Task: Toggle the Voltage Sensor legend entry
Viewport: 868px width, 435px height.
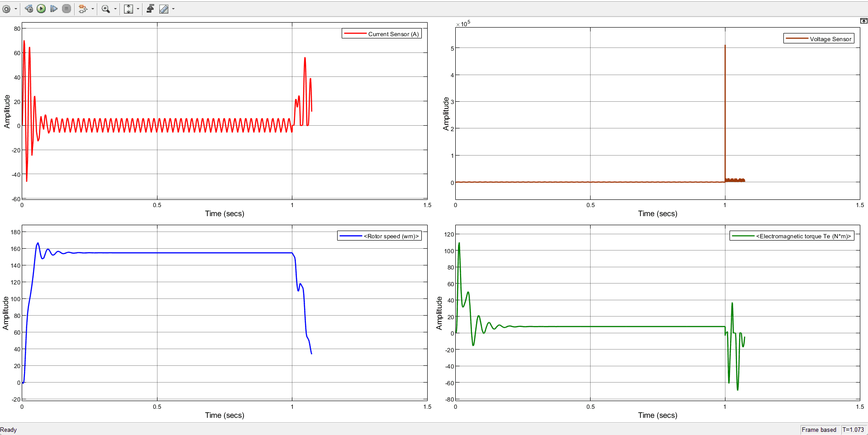Action: (x=819, y=39)
